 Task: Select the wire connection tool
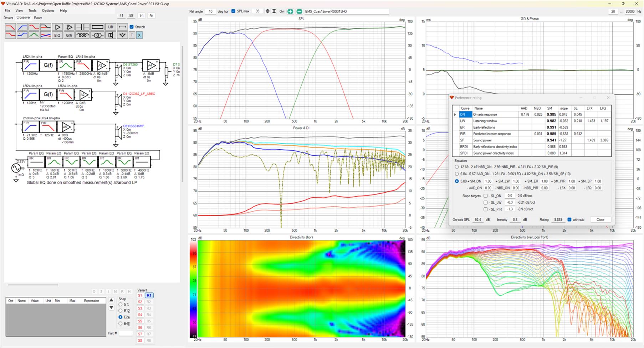click(x=122, y=27)
